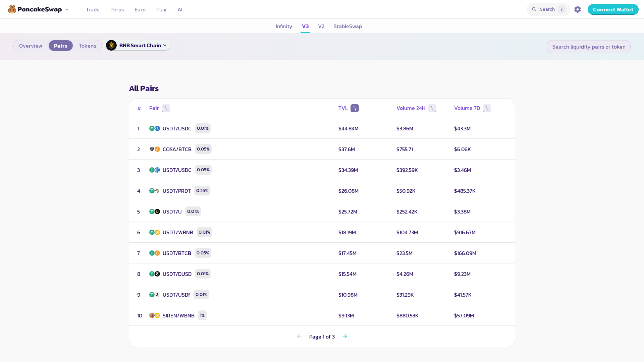The width and height of the screenshot is (644, 362).
Task: Click the 1% fee badge on SIREN/WBNB
Action: tap(202, 315)
